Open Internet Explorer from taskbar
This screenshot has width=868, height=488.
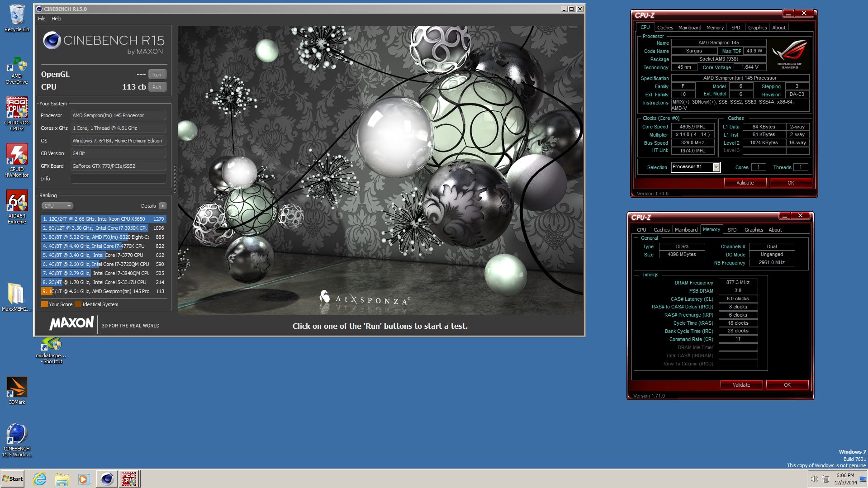click(40, 479)
